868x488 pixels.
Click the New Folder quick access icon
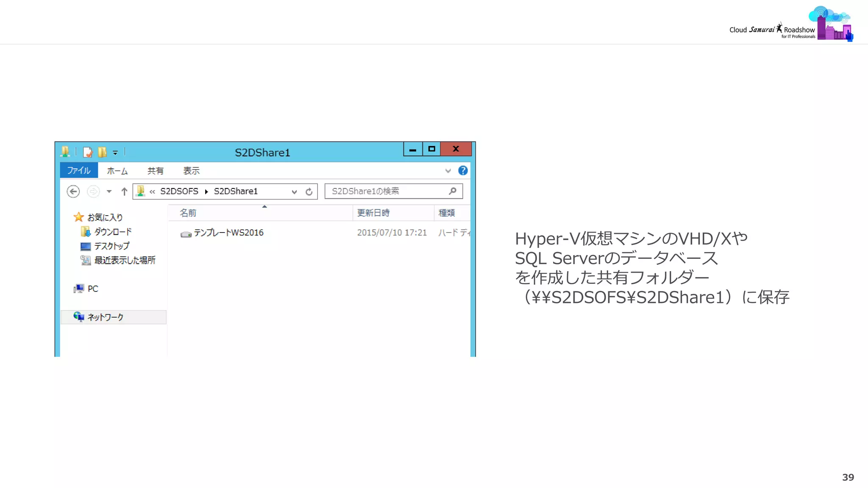tap(102, 152)
